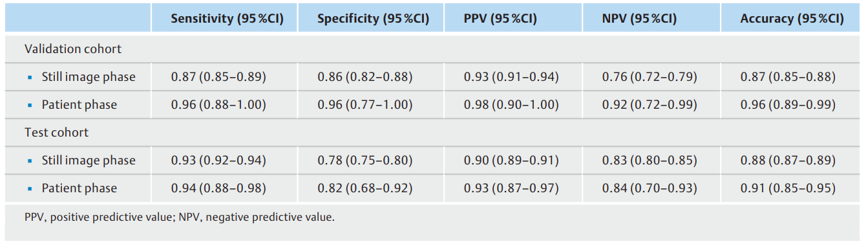Select sensitivity value 0.87 (0.85–0.89)

pos(218,76)
